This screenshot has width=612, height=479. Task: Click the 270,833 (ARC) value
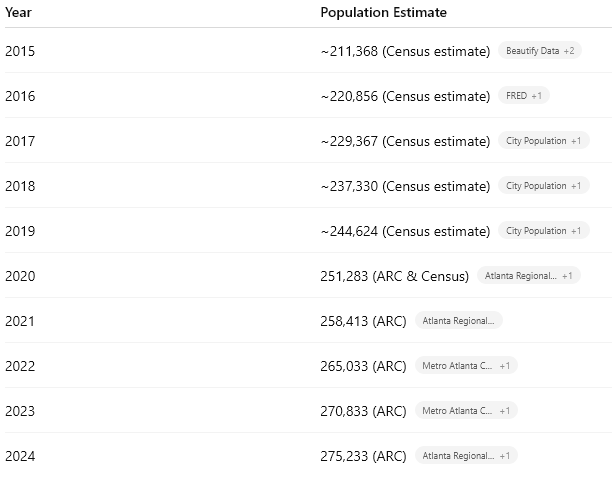363,411
